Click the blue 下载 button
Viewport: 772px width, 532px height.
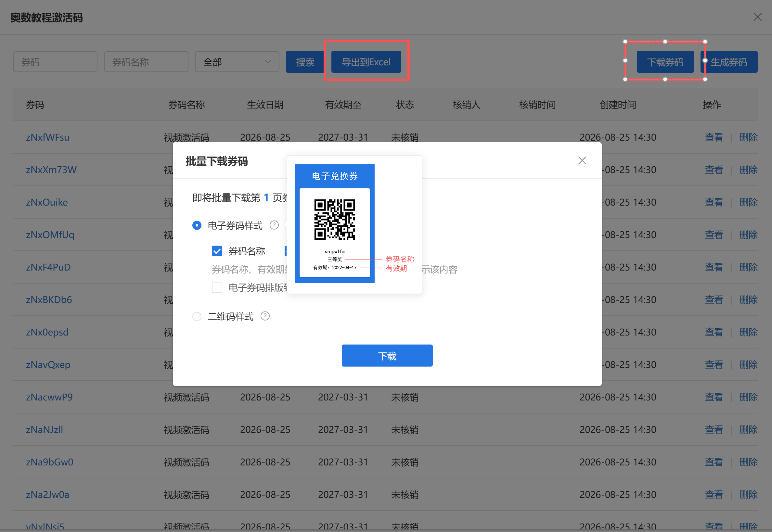click(387, 356)
